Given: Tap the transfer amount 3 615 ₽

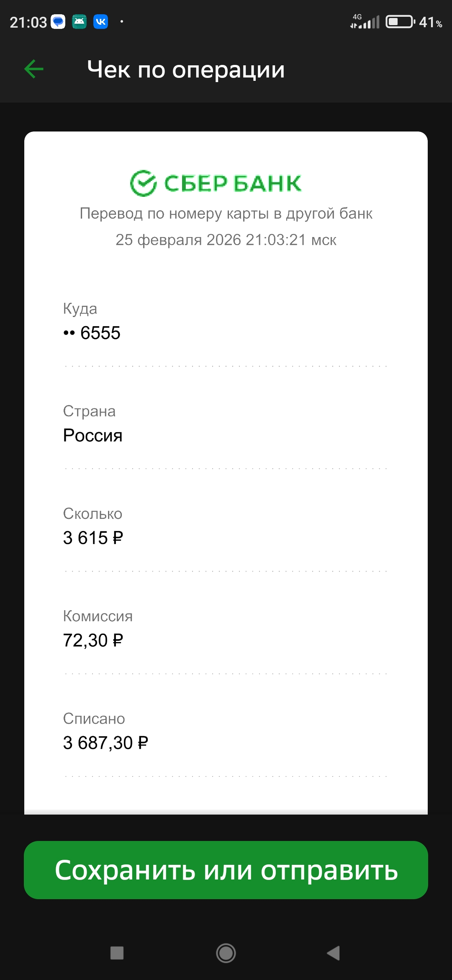Looking at the screenshot, I should tap(93, 538).
